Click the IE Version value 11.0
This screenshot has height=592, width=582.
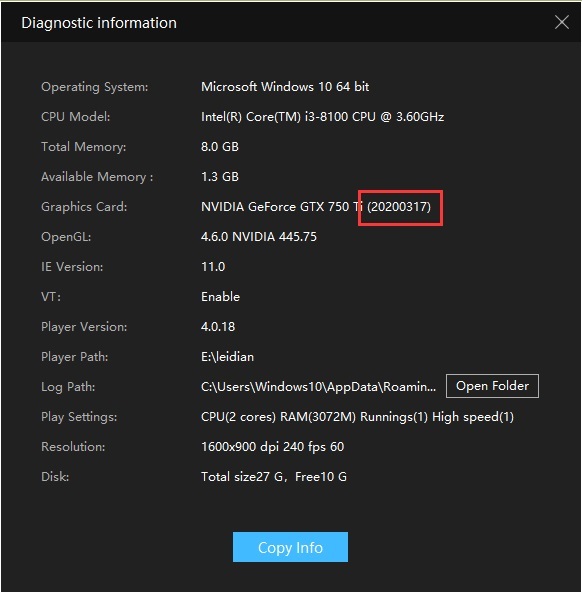[x=213, y=267]
